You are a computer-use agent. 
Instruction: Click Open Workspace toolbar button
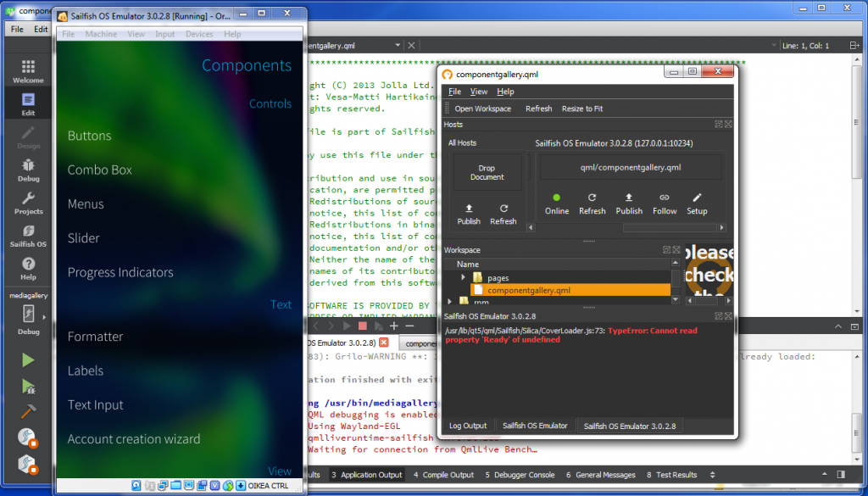point(482,109)
